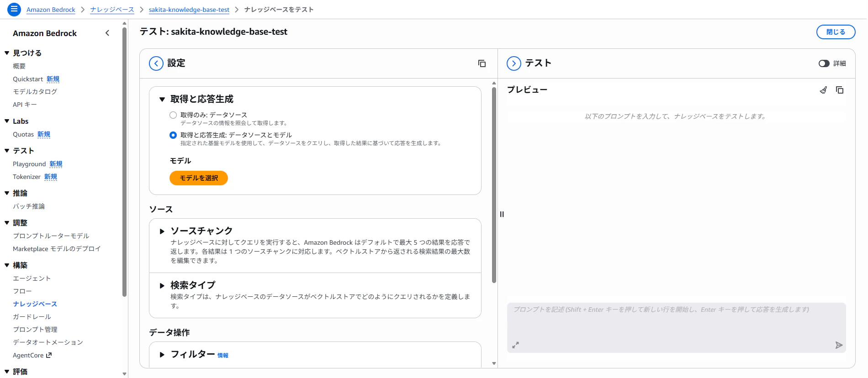Open Playground in the sidebar
868x378 pixels.
pyautogui.click(x=29, y=164)
